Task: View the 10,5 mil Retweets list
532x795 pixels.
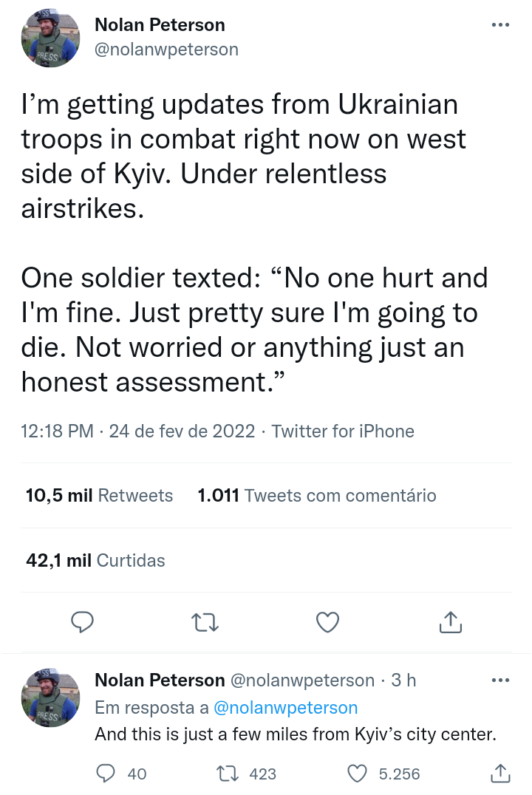Action: click(x=99, y=496)
